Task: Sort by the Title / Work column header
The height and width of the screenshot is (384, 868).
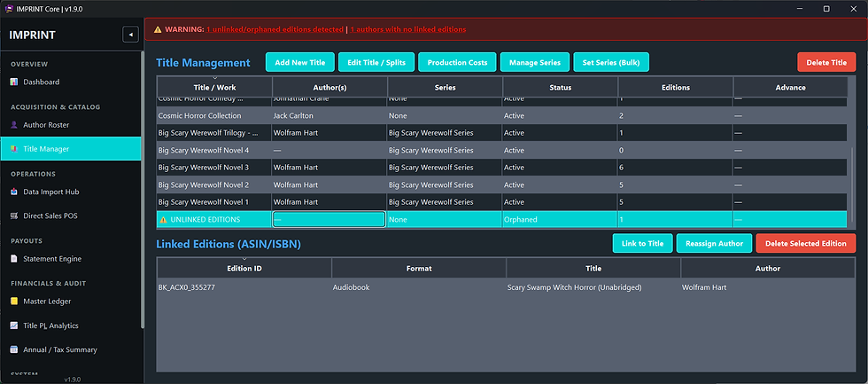Action: (x=214, y=88)
